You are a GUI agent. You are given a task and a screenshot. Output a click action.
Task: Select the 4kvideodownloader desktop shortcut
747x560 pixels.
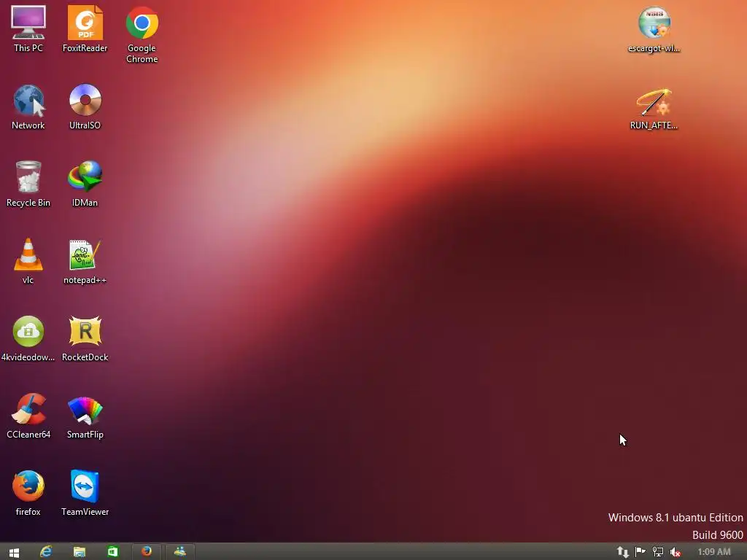coord(28,338)
